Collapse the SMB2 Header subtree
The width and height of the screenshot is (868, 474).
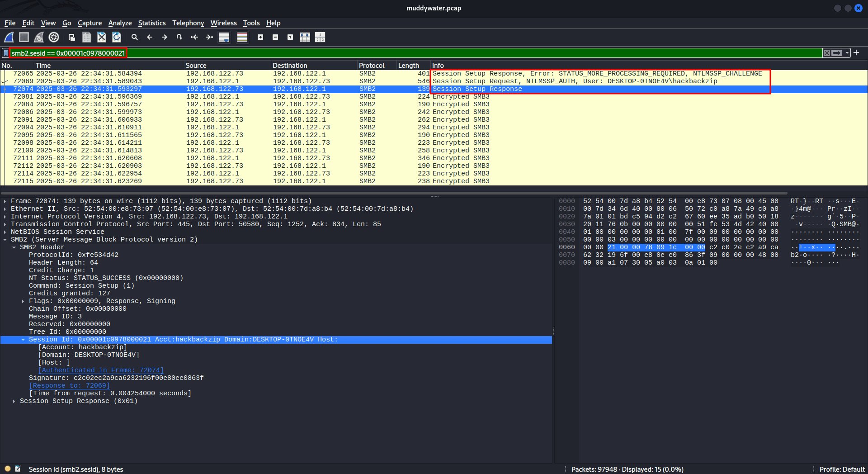click(14, 247)
